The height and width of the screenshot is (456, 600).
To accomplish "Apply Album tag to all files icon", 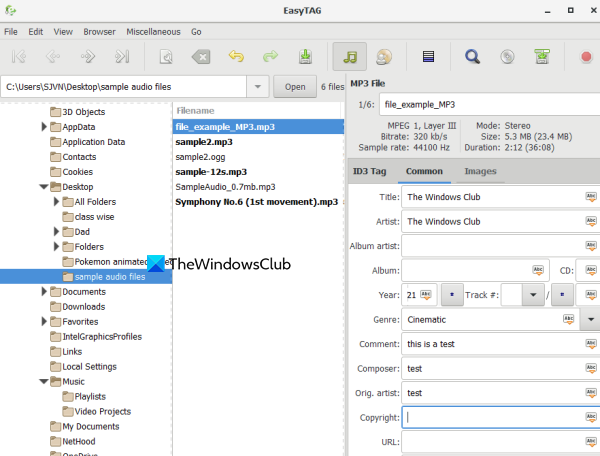I will (x=538, y=270).
